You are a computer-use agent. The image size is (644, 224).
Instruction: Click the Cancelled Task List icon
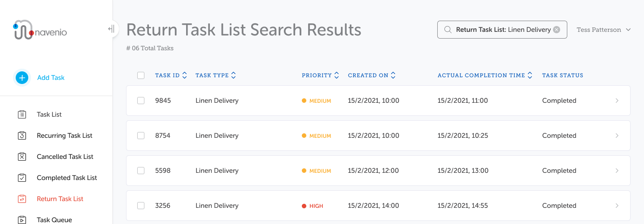(x=22, y=157)
